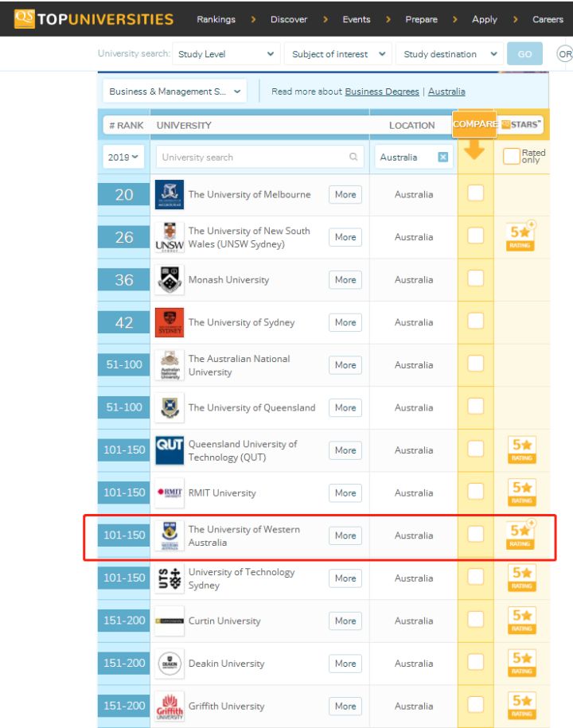Click the QS TopUniversities logo

[94, 18]
